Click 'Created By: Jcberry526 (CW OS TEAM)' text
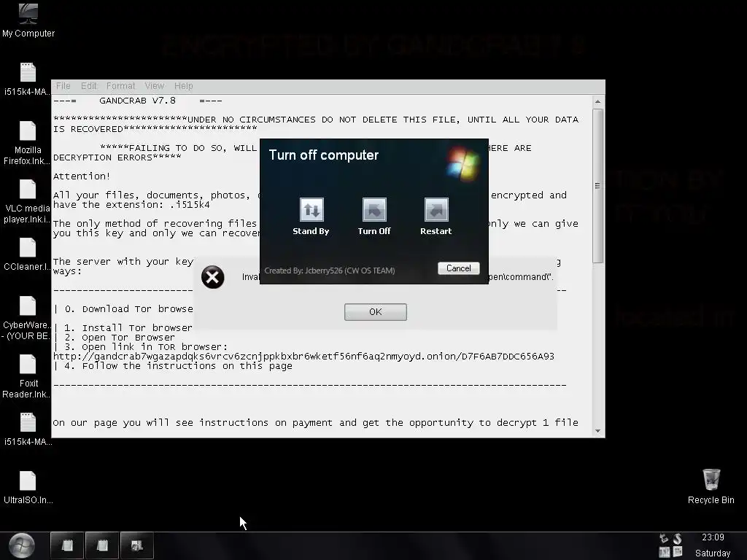Viewport: 747px width, 560px height. (330, 271)
